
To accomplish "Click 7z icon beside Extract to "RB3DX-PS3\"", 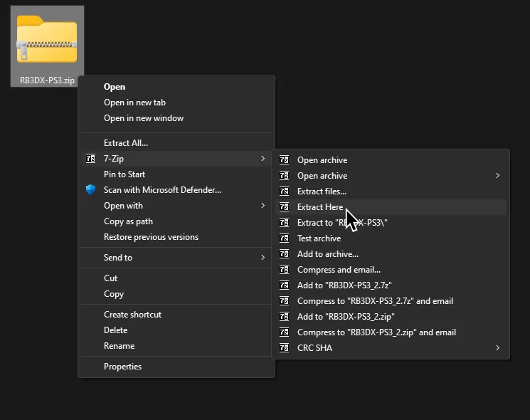I will (285, 223).
